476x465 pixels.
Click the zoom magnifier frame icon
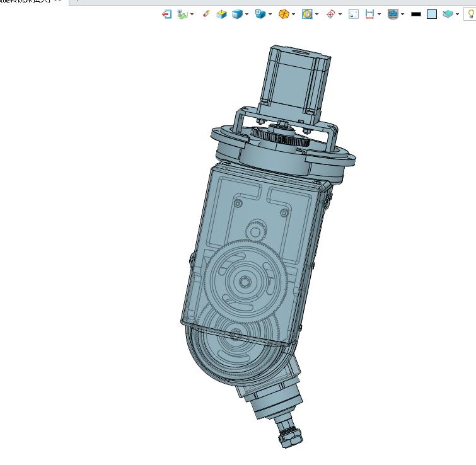pyautogui.click(x=307, y=14)
